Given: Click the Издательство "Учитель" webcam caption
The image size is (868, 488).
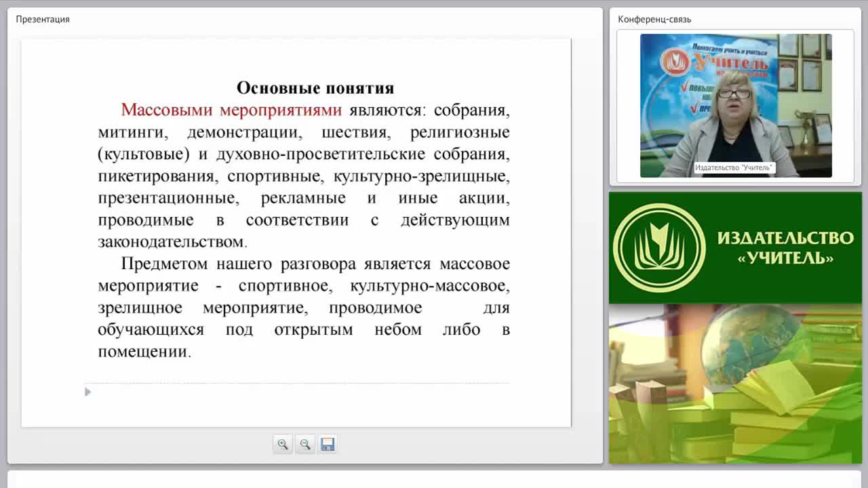Looking at the screenshot, I should pyautogui.click(x=734, y=167).
